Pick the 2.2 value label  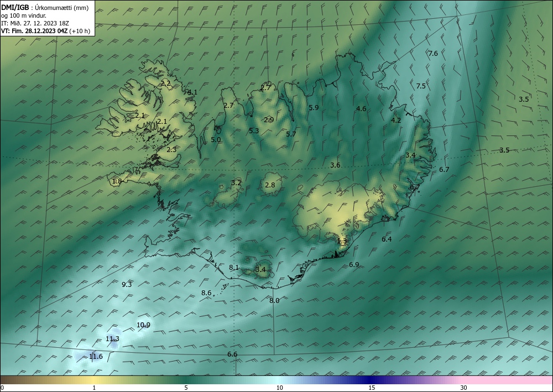165,83
